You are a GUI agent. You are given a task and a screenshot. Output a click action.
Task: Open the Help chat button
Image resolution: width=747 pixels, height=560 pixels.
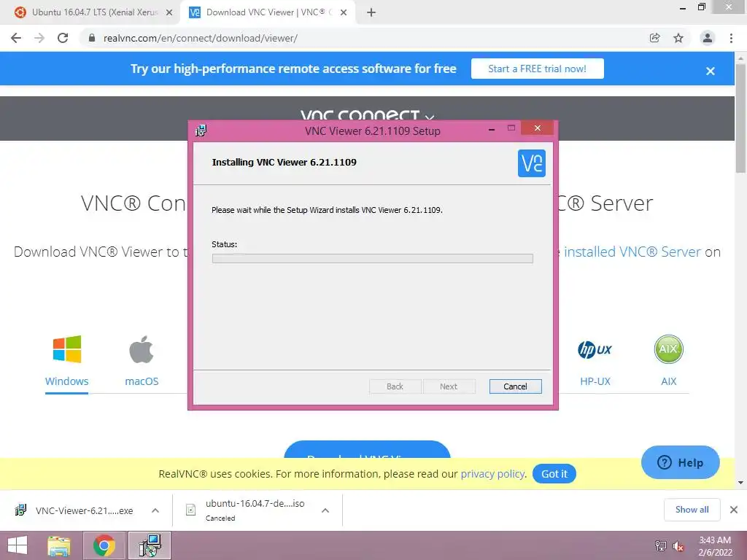click(680, 462)
